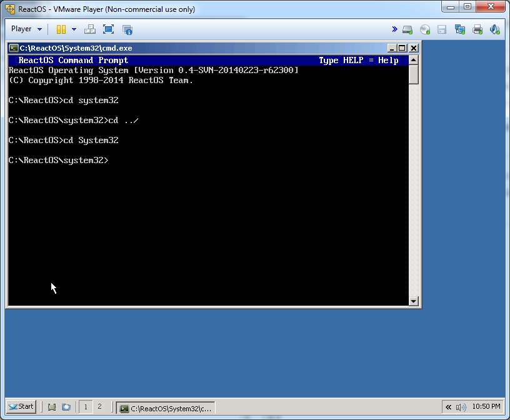This screenshot has width=510, height=420.
Task: Click the printer device icon
Action: (x=477, y=29)
